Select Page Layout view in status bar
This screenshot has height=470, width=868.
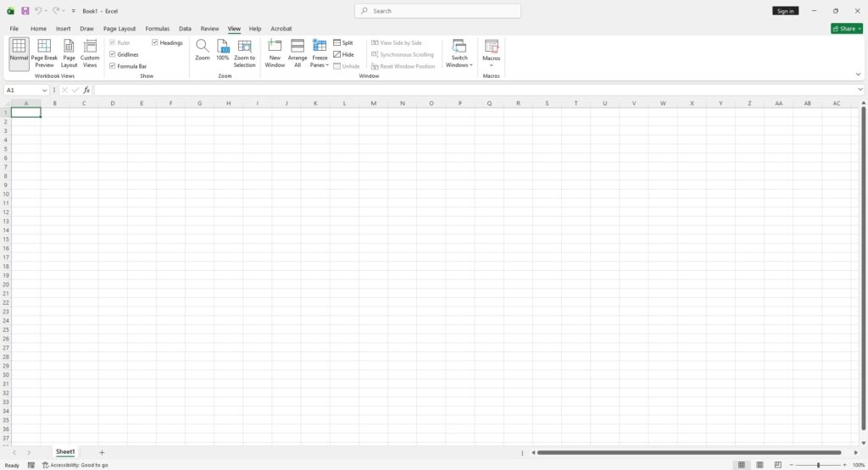coord(760,465)
